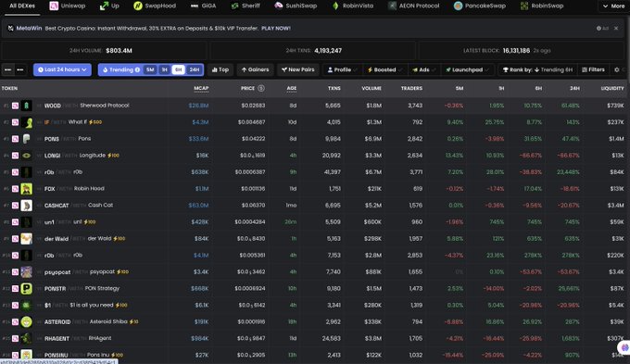The width and height of the screenshot is (630, 364).
Task: Open the PONS token icon
Action: point(27,139)
